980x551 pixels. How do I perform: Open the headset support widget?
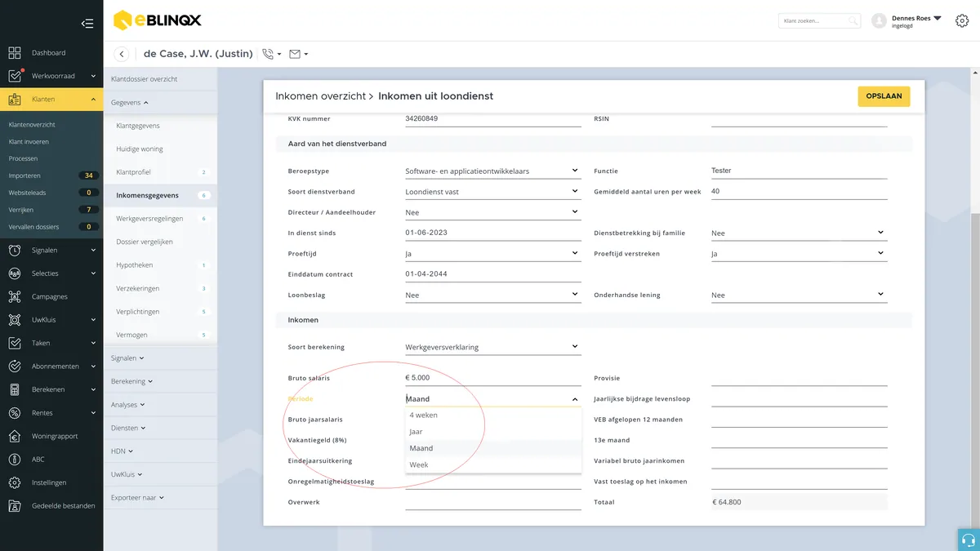969,540
